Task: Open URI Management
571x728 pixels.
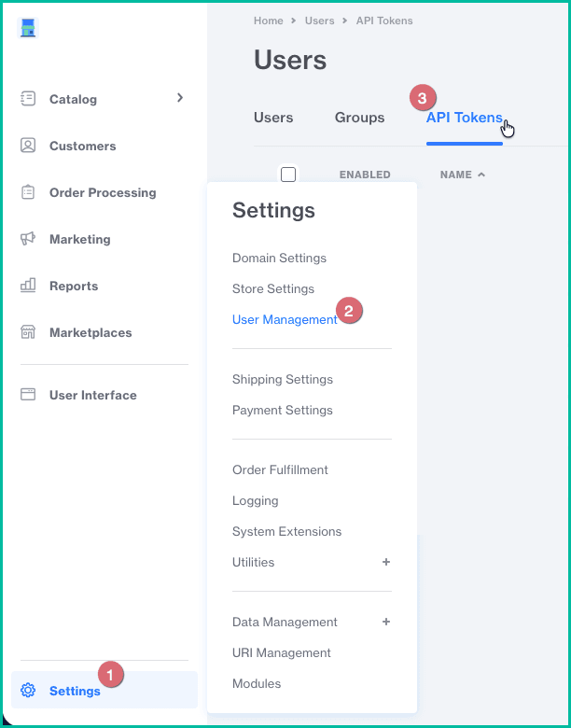Action: click(282, 652)
